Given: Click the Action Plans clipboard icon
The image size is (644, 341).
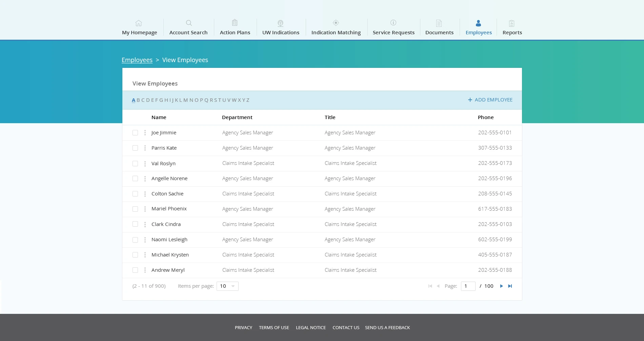Looking at the screenshot, I should coord(235,23).
